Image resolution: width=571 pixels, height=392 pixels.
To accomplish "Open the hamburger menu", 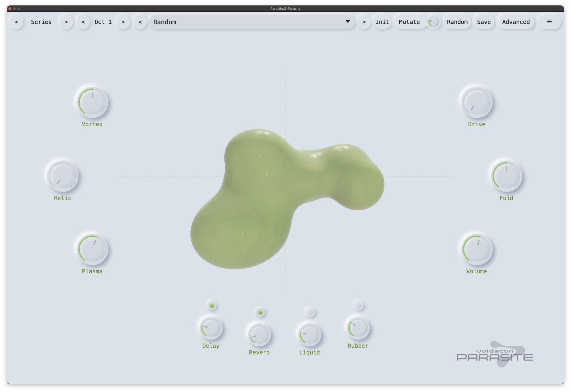I will pyautogui.click(x=549, y=22).
